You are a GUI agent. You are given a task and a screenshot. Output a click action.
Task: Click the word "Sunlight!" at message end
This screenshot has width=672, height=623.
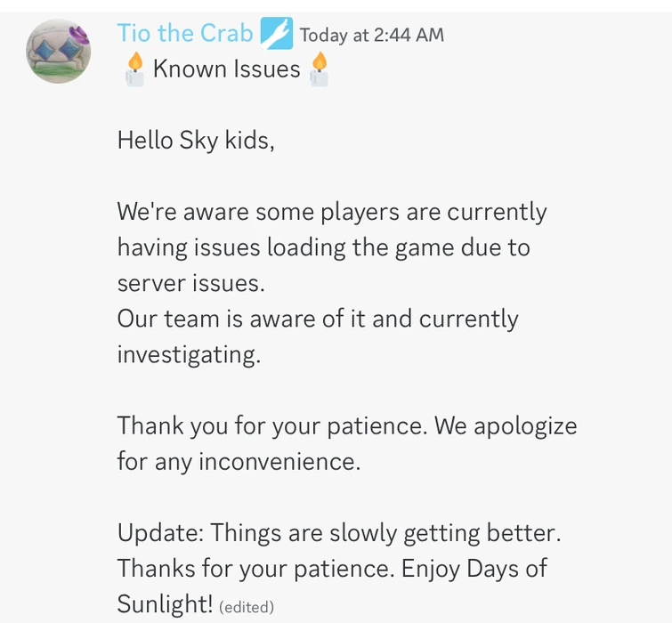(x=165, y=605)
